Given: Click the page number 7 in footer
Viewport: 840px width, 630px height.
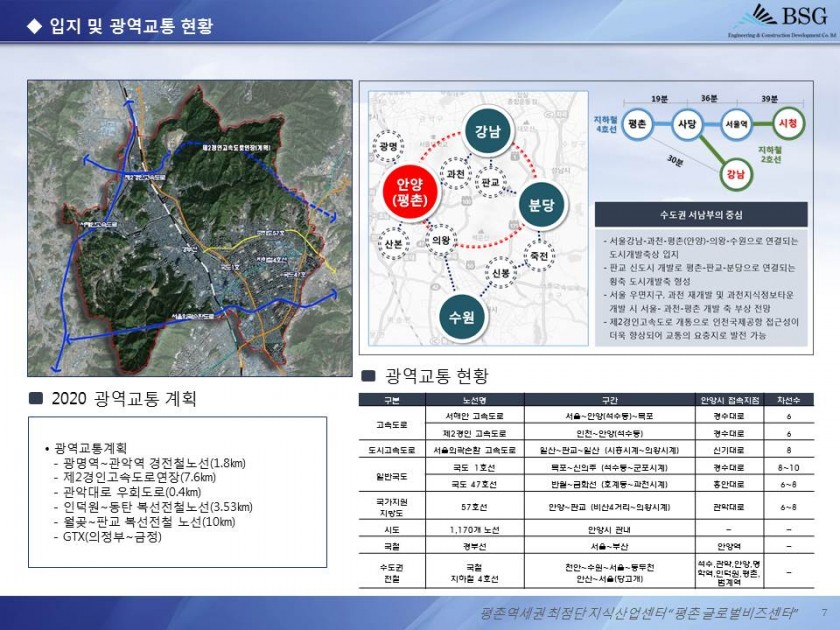Looking at the screenshot, I should [824, 613].
